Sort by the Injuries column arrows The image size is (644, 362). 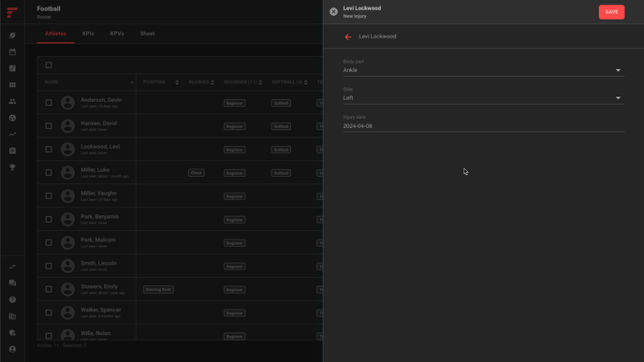point(212,82)
